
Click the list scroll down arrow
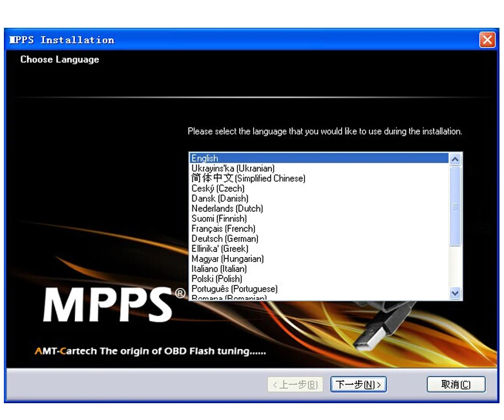point(455,293)
